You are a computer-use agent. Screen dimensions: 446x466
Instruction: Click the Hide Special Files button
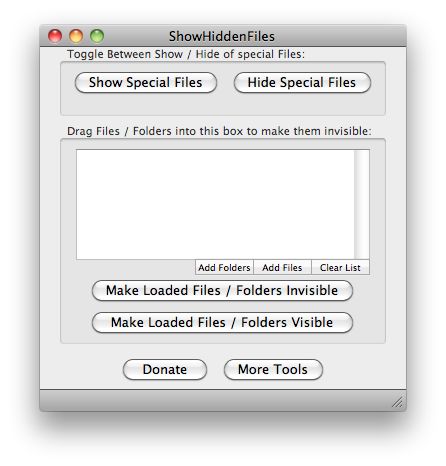tap(302, 82)
